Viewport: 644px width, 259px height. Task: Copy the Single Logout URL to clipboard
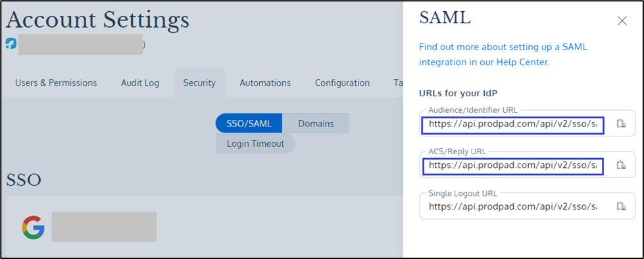(621, 206)
